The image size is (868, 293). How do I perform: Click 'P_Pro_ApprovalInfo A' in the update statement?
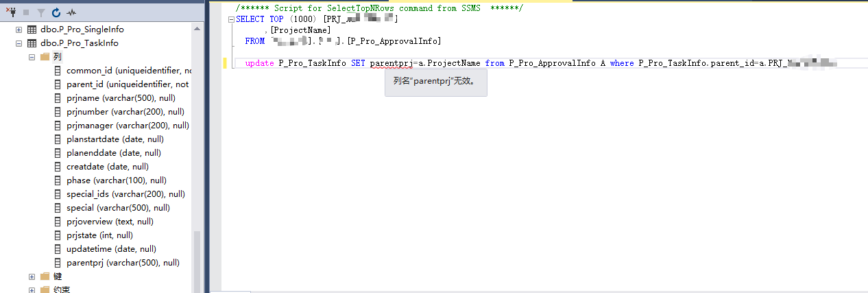tap(557, 63)
